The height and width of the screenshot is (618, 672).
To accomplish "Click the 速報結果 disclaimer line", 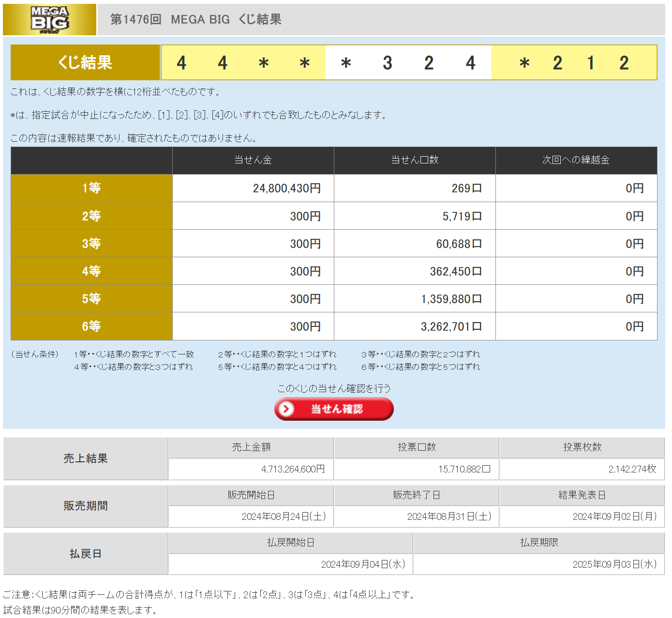I will (x=134, y=138).
